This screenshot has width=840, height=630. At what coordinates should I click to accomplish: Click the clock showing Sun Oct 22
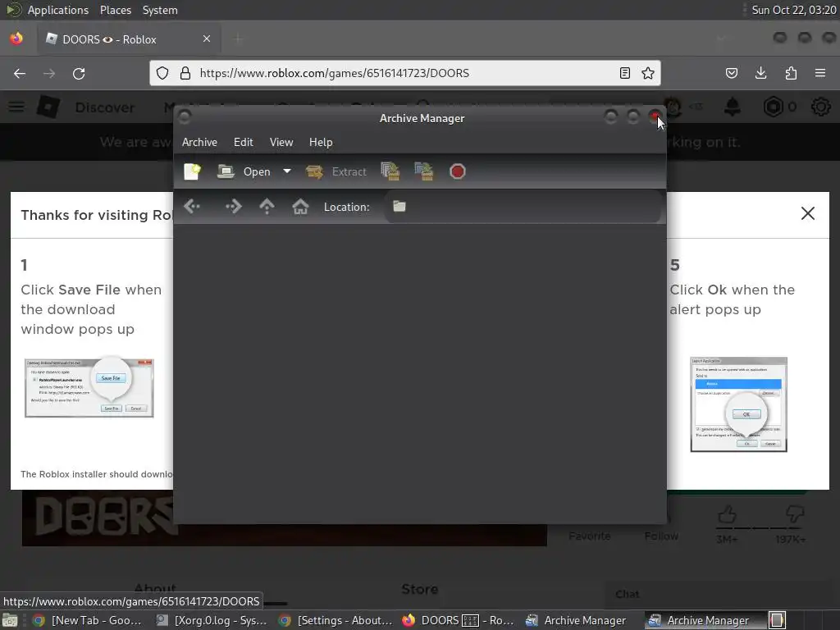[793, 10]
